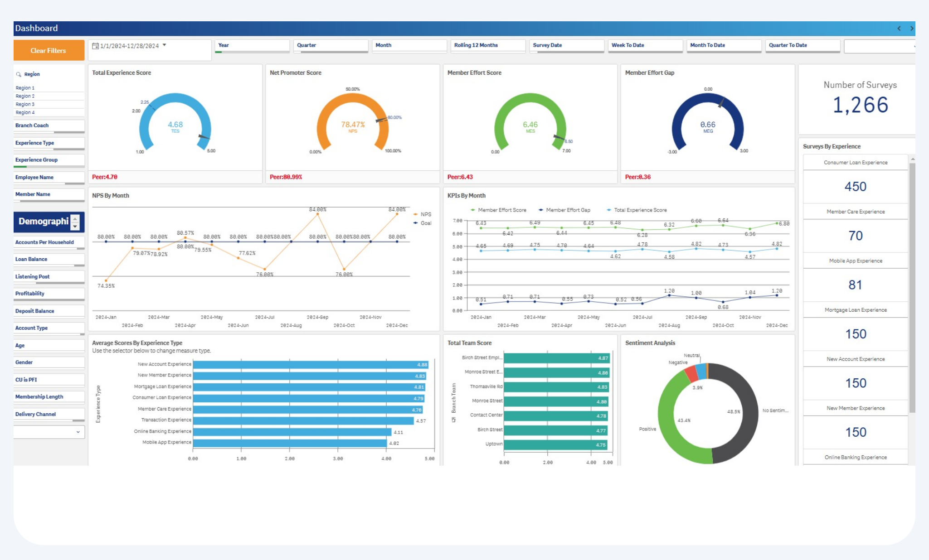This screenshot has width=929, height=560.
Task: Click sort icon beside Branch Team axis
Action: pos(453,420)
